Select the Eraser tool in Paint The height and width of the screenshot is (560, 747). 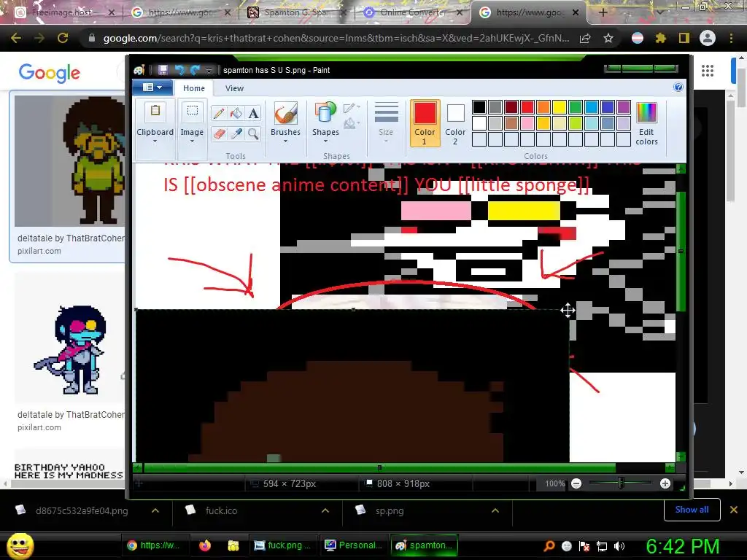point(219,134)
